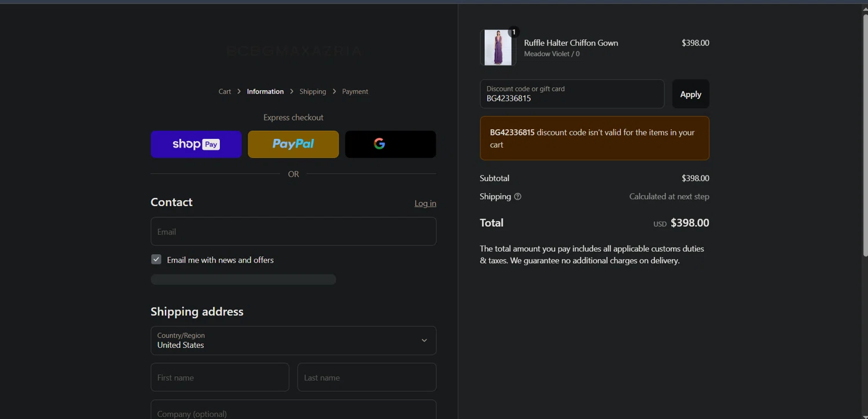Viewport: 868px width, 419px height.
Task: Jump to the Payment breadcrumb step
Action: 355,91
